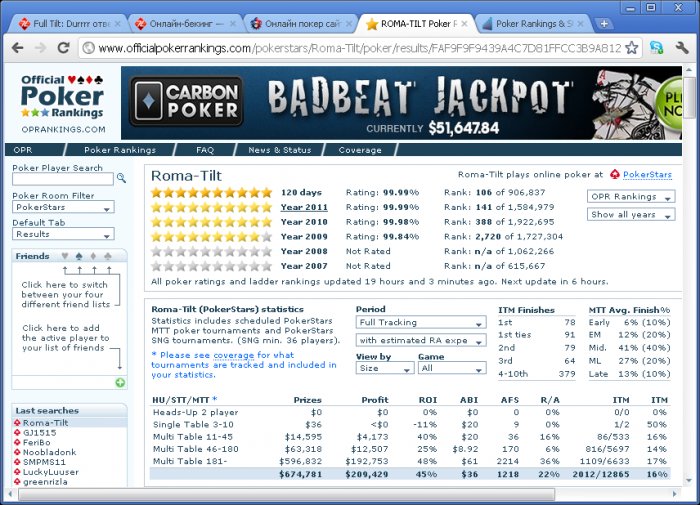The height and width of the screenshot is (505, 700).
Task: Click the Year 2011 link
Action: pos(304,207)
